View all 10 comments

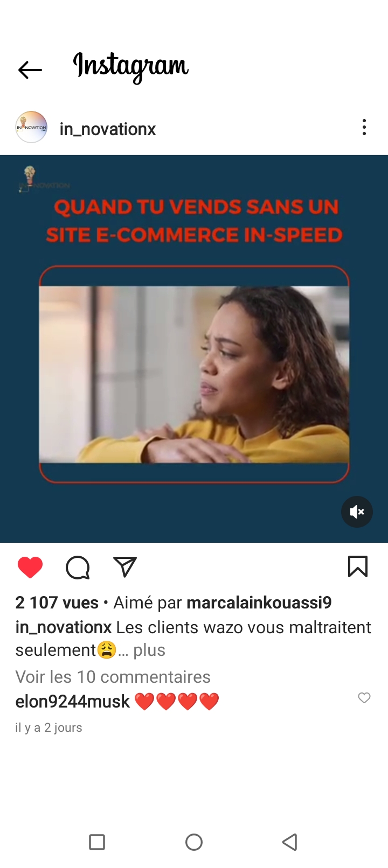[113, 677]
